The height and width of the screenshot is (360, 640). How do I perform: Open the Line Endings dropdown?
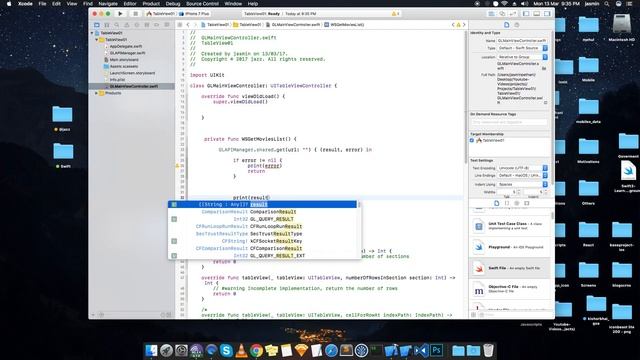(522, 176)
